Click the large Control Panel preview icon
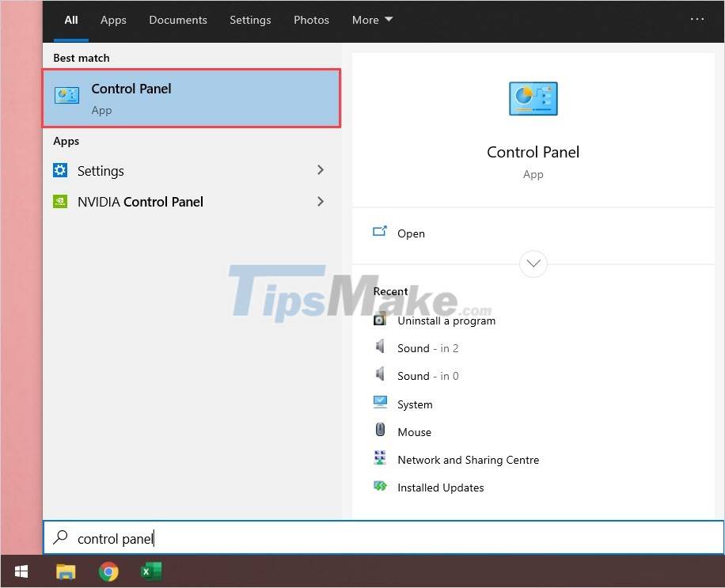The width and height of the screenshot is (725, 588). coord(533,98)
